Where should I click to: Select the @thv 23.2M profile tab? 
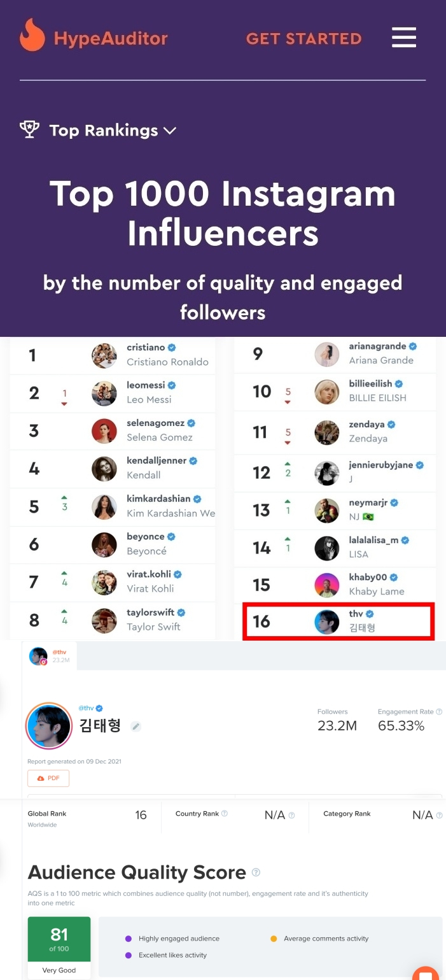[49, 656]
